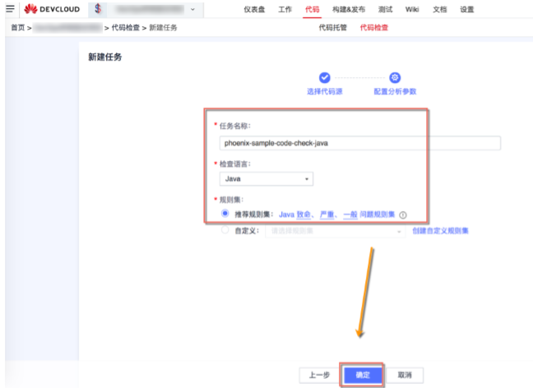Click the blurred project name in breadcrumb
The height and width of the screenshot is (392, 533).
coord(68,27)
